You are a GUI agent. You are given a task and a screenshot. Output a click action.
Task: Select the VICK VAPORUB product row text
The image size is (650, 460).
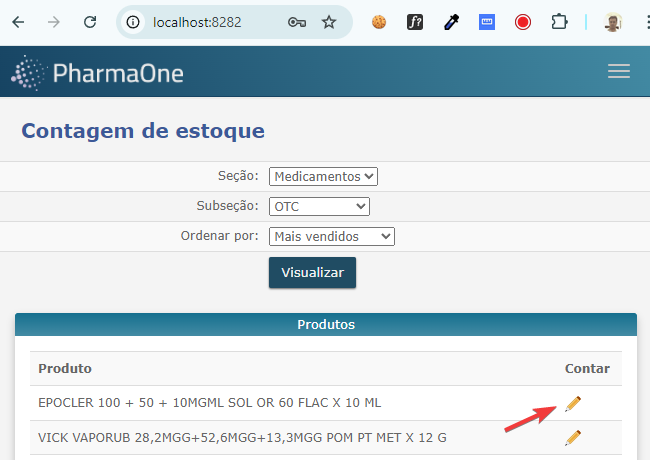[242, 438]
